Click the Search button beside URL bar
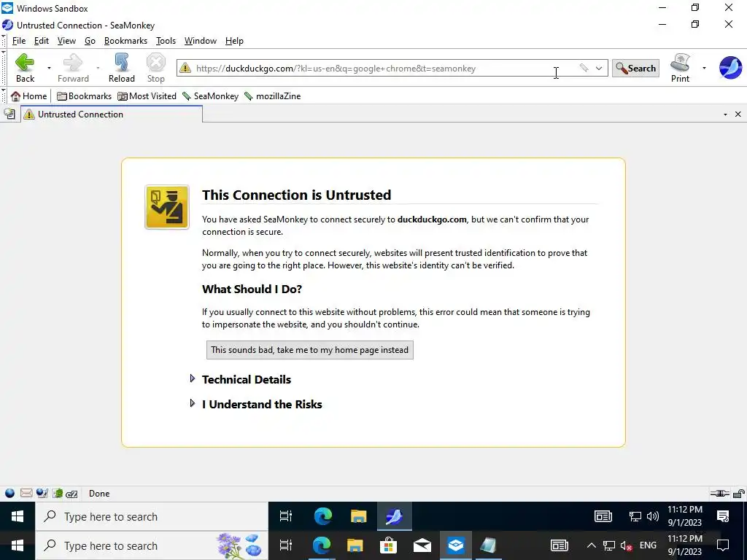Image resolution: width=747 pixels, height=560 pixels. 635,68
